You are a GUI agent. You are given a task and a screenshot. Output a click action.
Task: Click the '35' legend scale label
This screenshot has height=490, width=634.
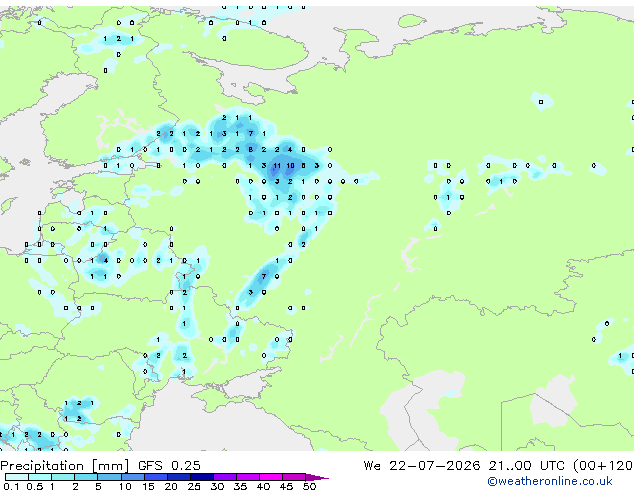241,486
